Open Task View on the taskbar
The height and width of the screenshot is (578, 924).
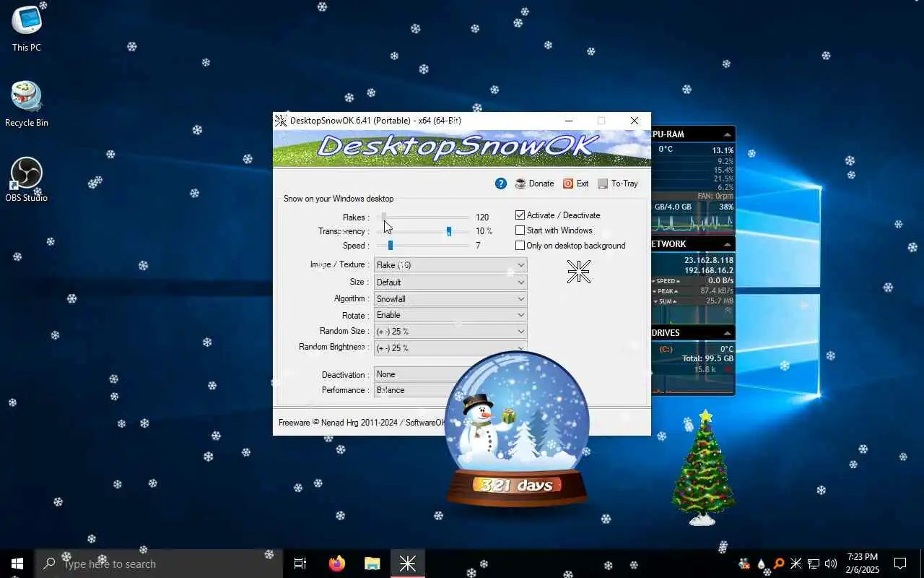point(300,564)
